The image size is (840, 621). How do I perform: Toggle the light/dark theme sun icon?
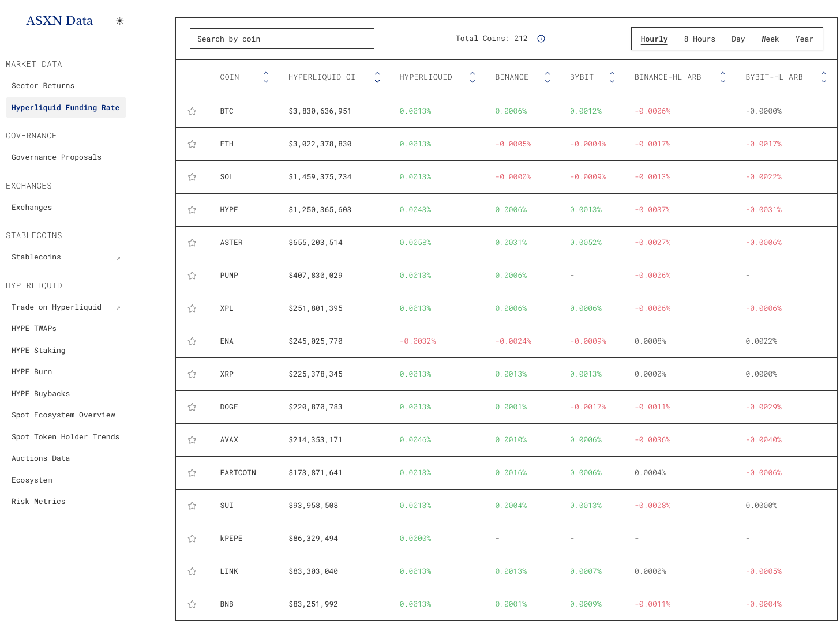point(119,21)
